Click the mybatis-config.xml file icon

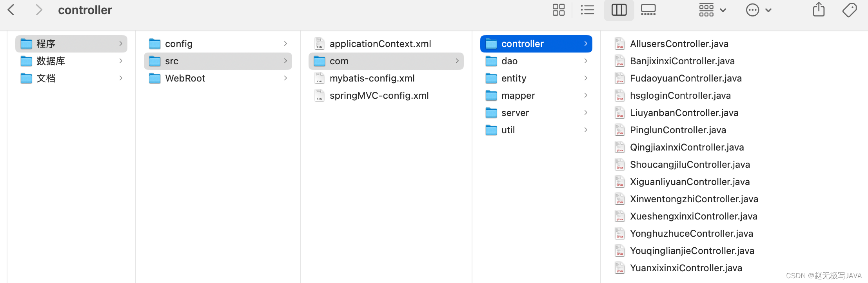(x=320, y=78)
